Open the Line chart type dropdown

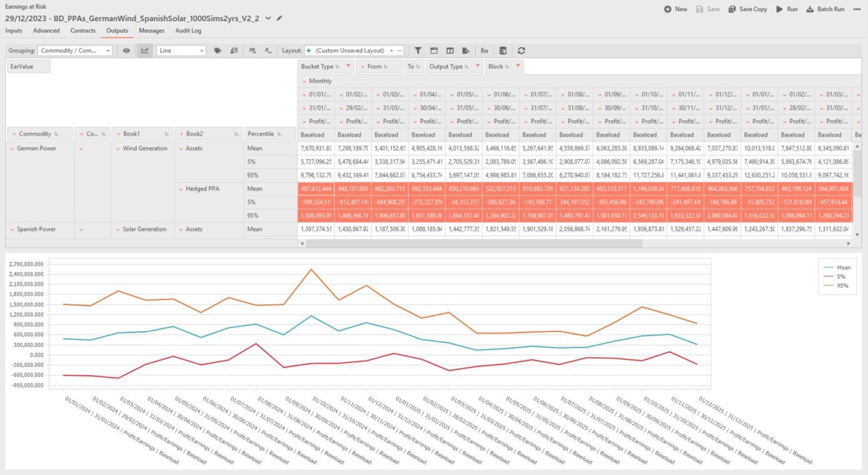click(x=181, y=51)
